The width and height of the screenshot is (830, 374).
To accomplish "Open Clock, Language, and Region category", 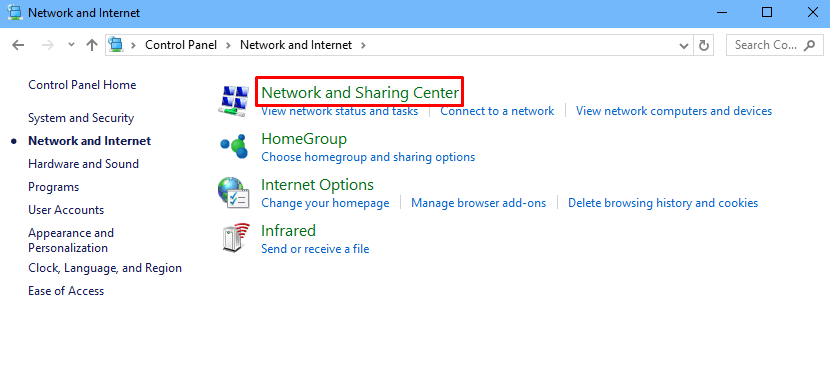I will click(105, 268).
